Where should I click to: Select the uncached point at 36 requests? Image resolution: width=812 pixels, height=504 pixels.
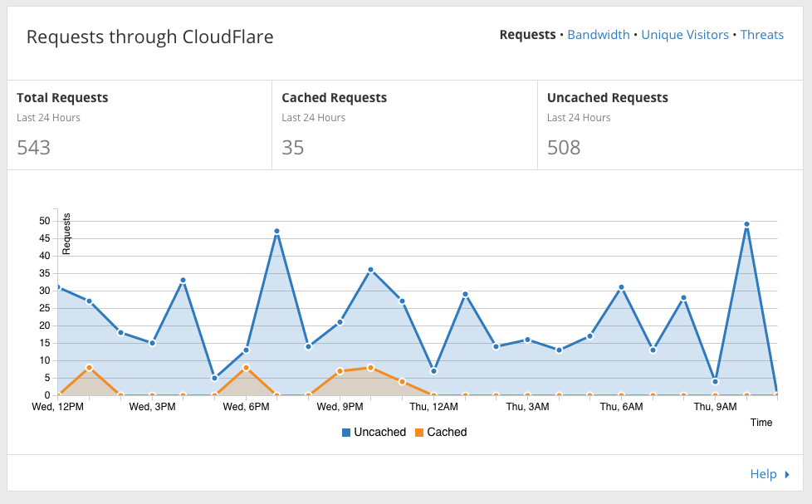[x=370, y=270]
